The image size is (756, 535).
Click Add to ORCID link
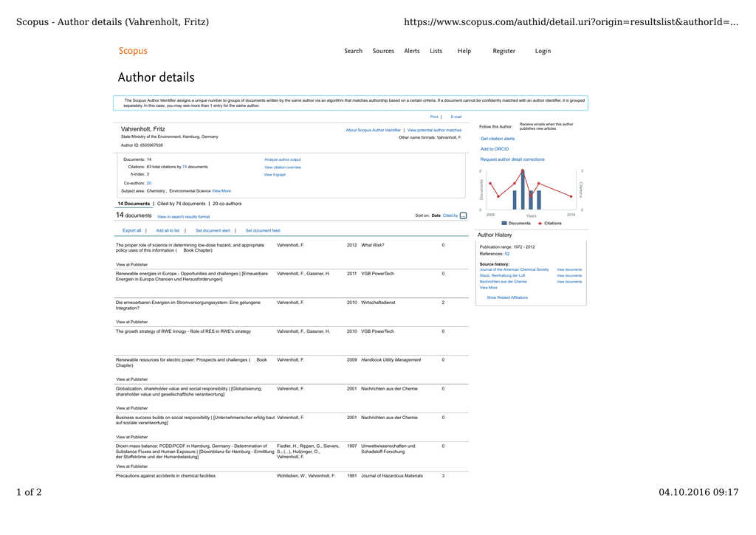coord(495,149)
